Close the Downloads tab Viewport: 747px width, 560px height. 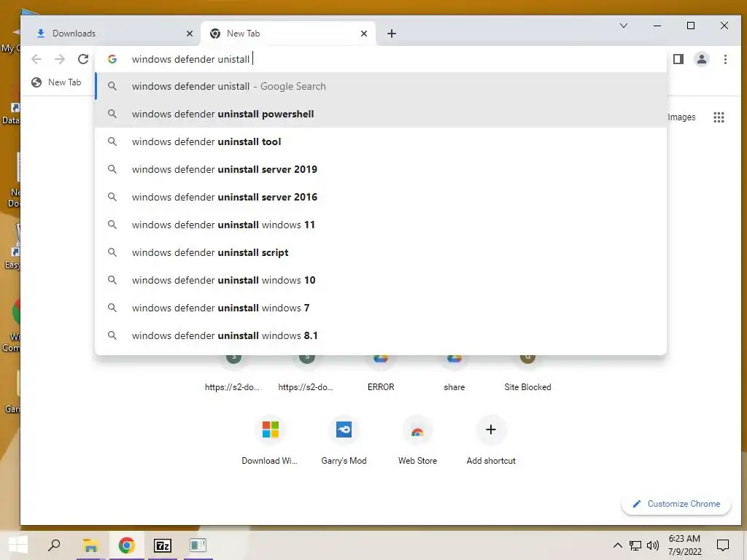click(189, 34)
